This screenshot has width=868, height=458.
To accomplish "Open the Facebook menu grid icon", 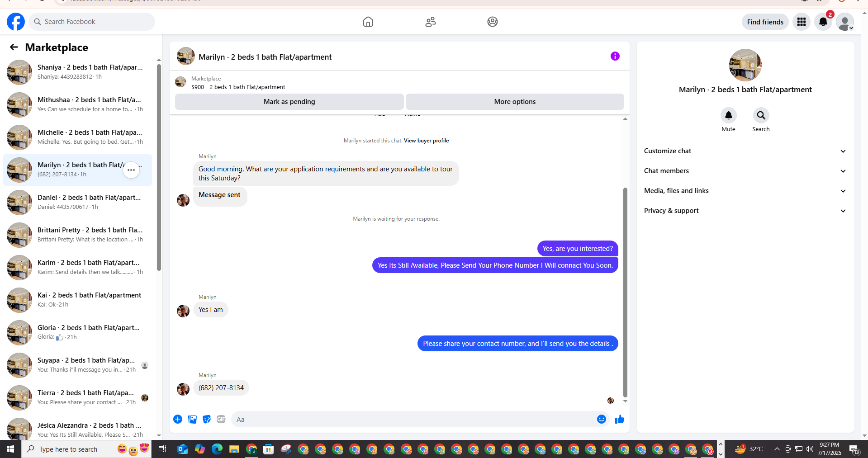I will pos(802,22).
